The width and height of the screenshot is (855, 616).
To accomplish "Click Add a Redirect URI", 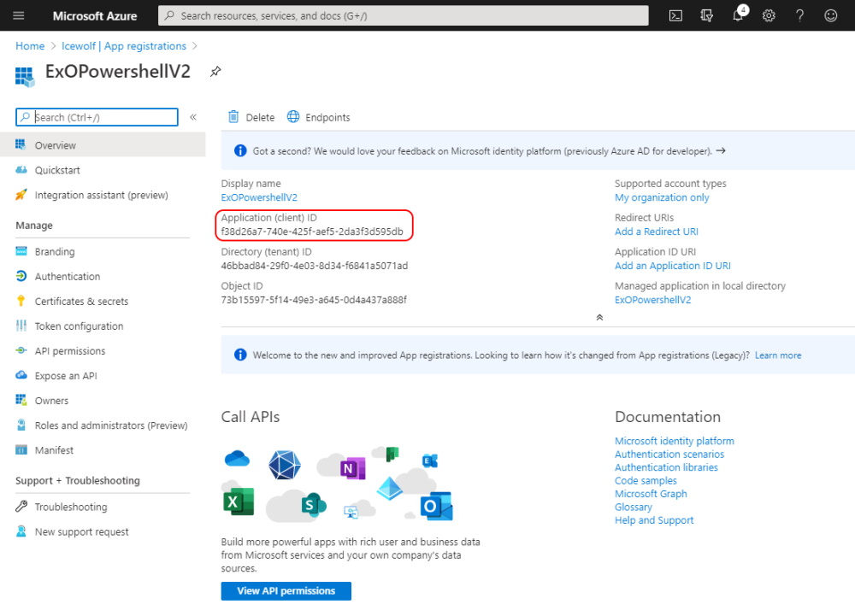I will (657, 232).
